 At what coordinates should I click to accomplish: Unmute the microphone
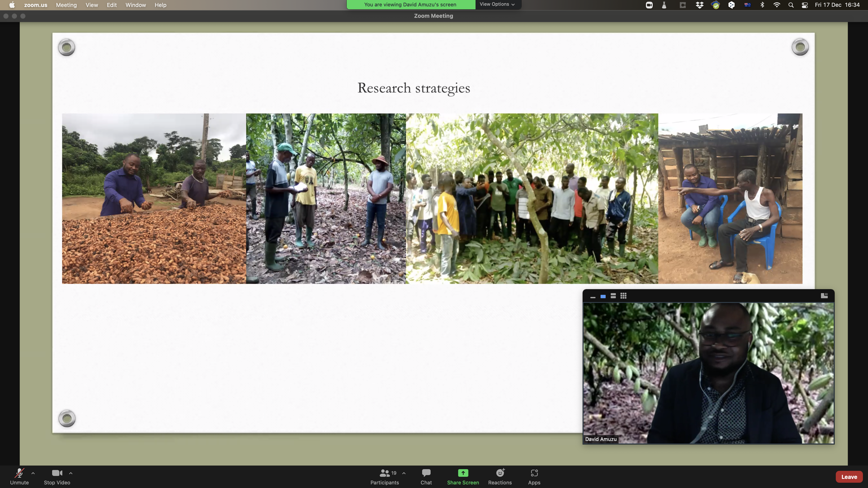[x=19, y=476]
